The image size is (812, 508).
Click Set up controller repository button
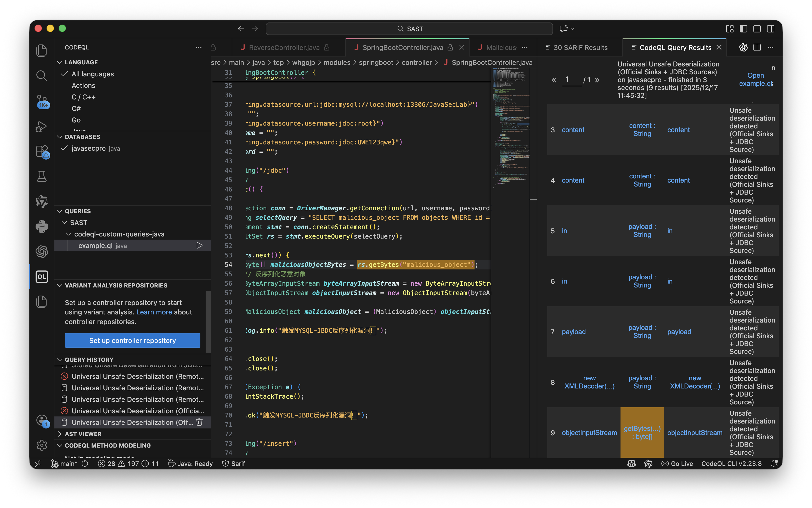[132, 340]
